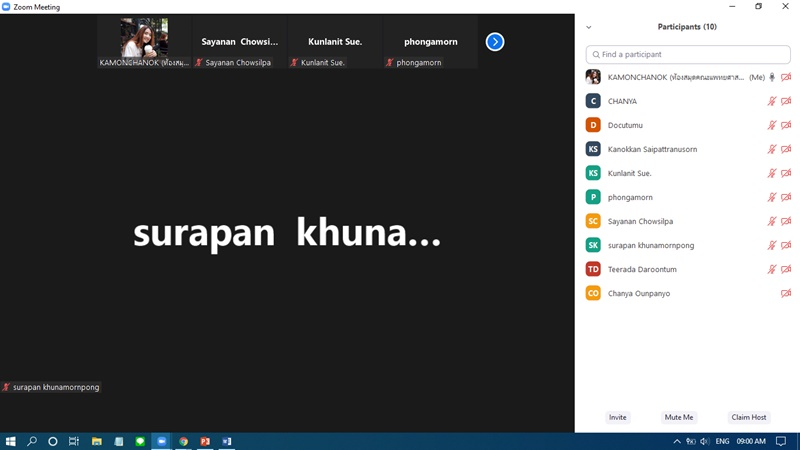This screenshot has width=800, height=450.
Task: Collapse the Participants panel using the chevron
Action: (589, 27)
